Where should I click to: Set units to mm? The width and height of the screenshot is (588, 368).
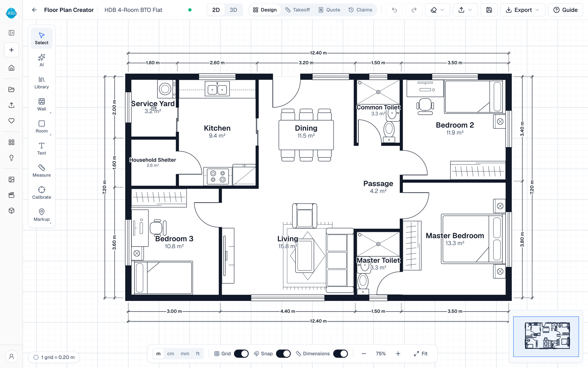click(x=185, y=354)
